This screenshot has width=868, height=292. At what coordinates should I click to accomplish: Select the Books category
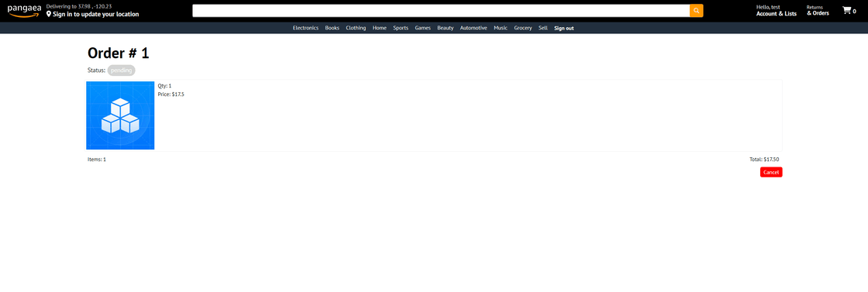coord(332,28)
